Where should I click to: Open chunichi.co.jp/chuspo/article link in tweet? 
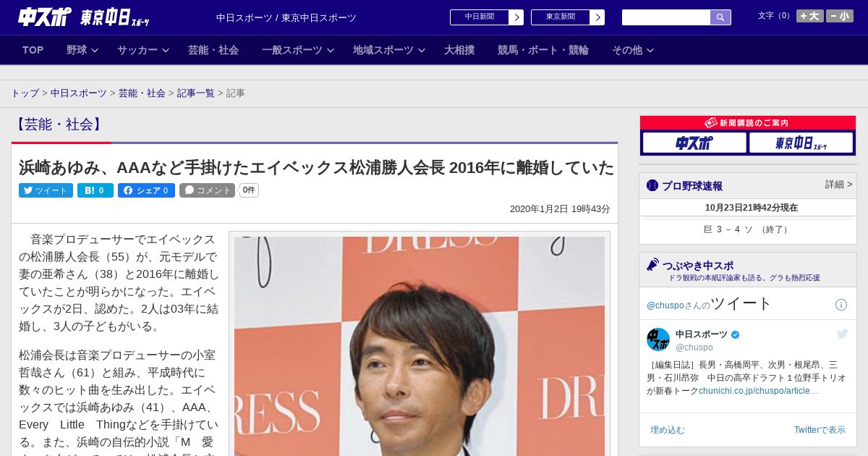tap(759, 391)
